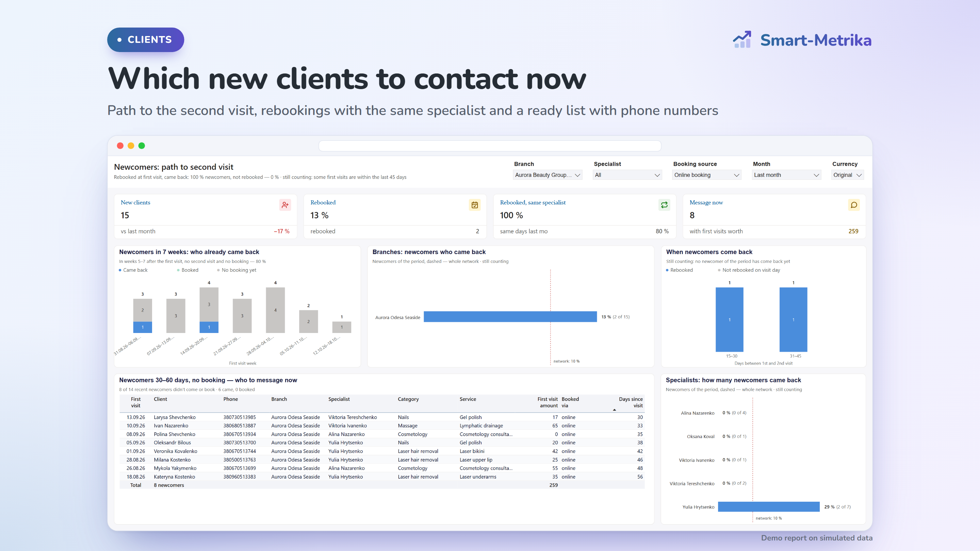Viewport: 980px width, 551px height.
Task: Click the Oleksandr Bilous client name
Action: coord(172,443)
